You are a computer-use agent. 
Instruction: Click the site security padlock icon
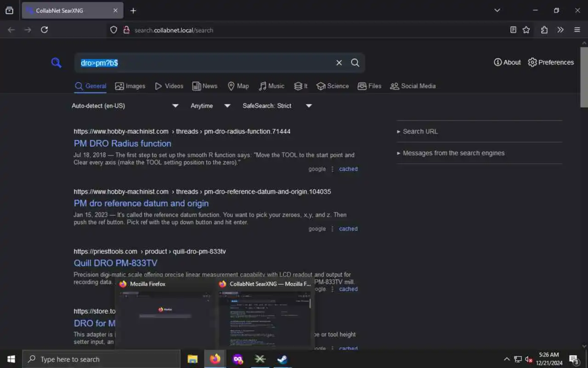click(x=126, y=30)
